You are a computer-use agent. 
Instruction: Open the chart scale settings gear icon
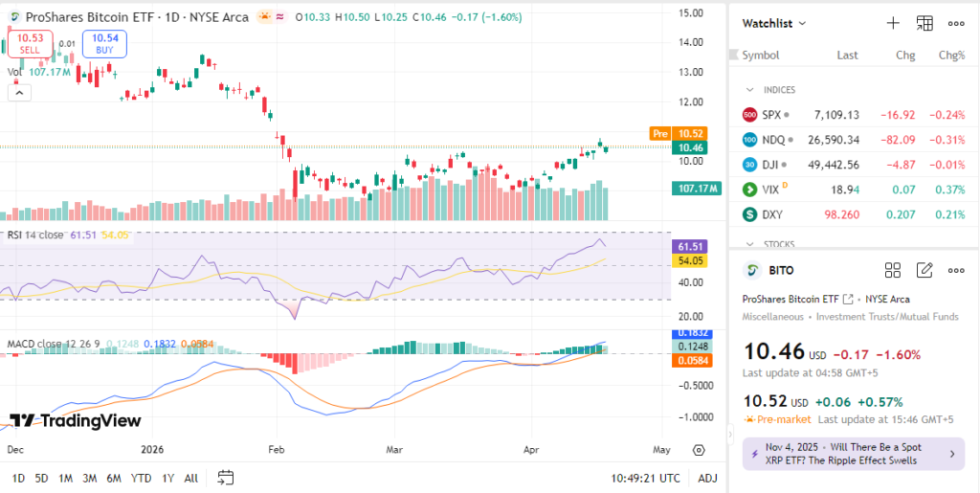699,449
